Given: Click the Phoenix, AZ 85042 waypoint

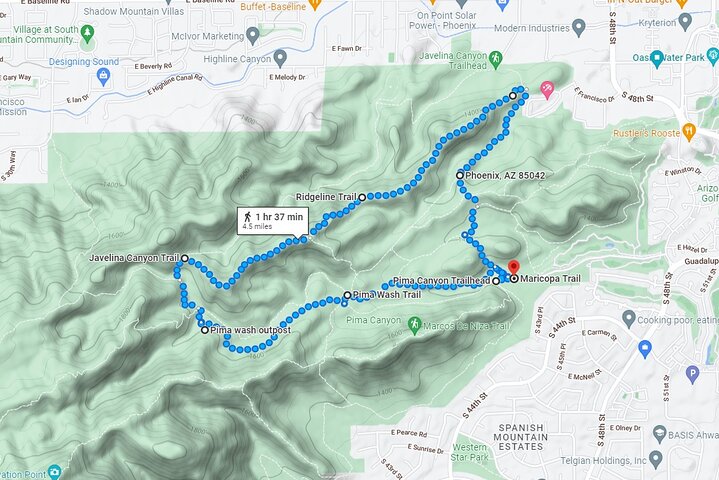Looking at the screenshot, I should coord(459,175).
